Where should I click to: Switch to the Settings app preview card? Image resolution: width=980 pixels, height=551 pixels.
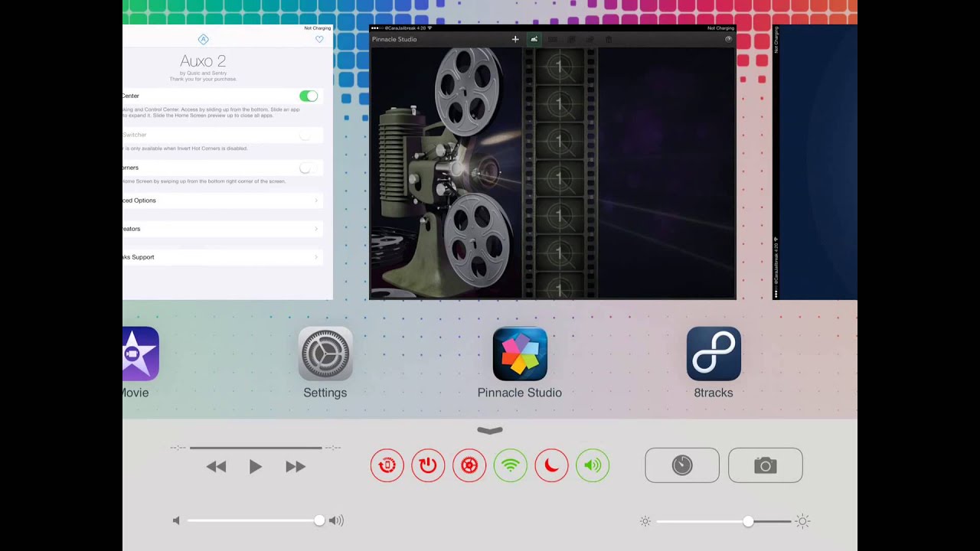pos(227,162)
